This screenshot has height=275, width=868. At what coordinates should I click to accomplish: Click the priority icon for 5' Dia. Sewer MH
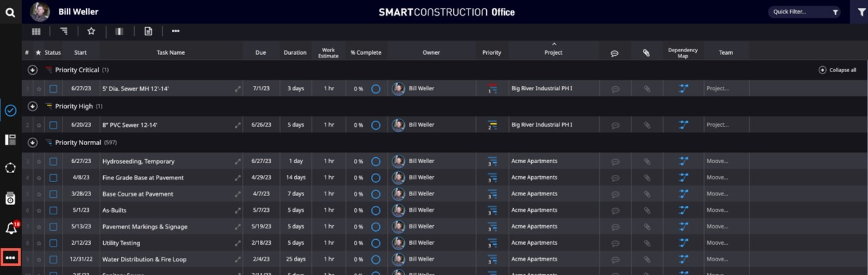pyautogui.click(x=492, y=89)
